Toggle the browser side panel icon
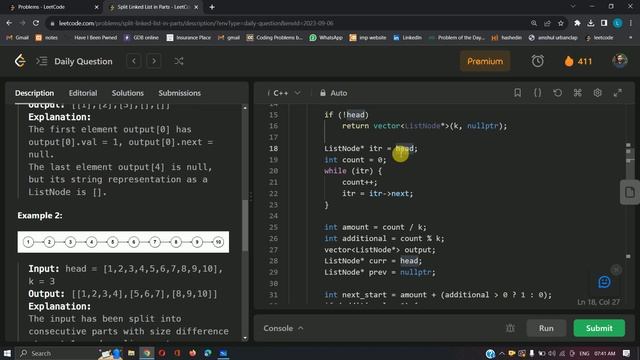 604,23
